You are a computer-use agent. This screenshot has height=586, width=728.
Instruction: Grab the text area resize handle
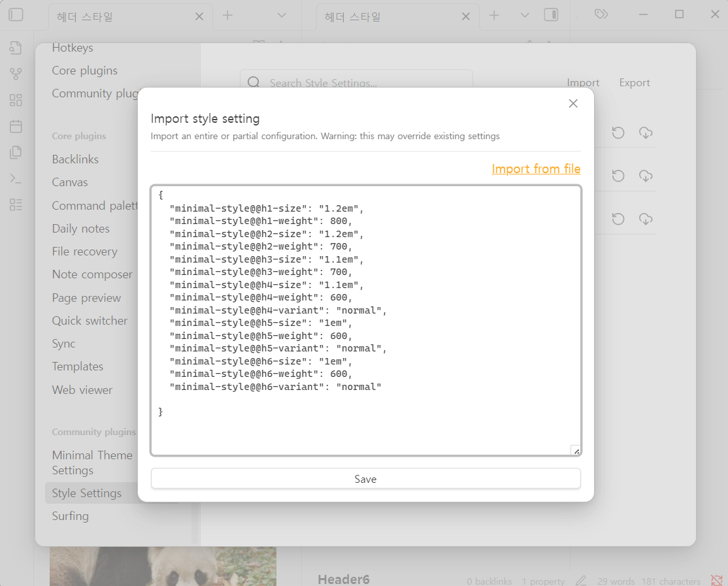pyautogui.click(x=576, y=451)
